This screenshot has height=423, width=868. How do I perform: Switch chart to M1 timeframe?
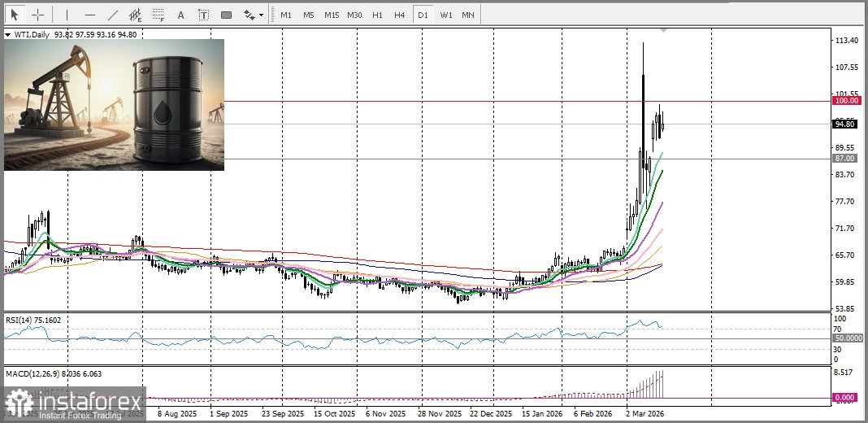[x=286, y=15]
